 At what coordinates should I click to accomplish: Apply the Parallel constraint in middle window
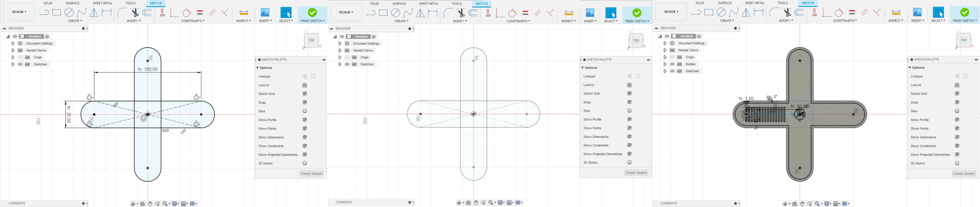click(538, 13)
